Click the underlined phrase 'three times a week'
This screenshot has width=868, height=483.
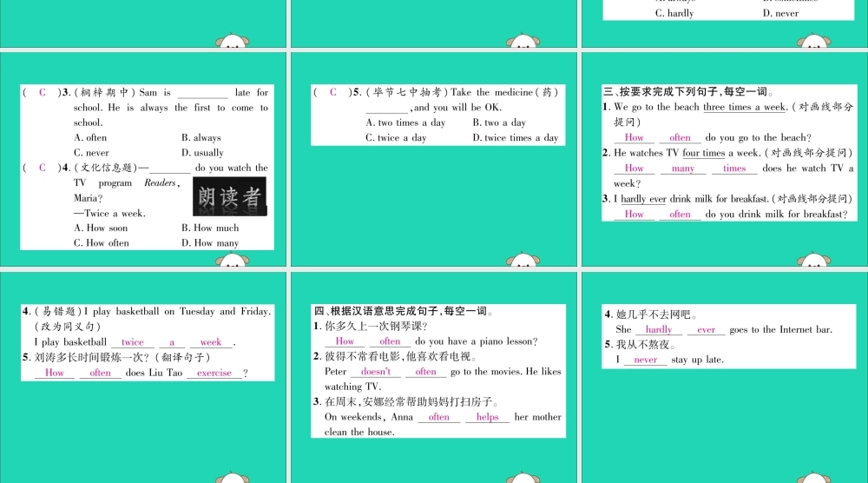pos(745,107)
